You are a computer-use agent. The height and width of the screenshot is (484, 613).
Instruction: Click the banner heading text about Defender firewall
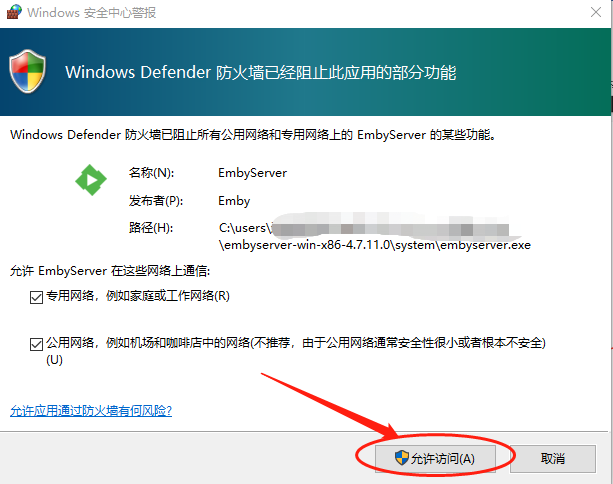[x=260, y=73]
